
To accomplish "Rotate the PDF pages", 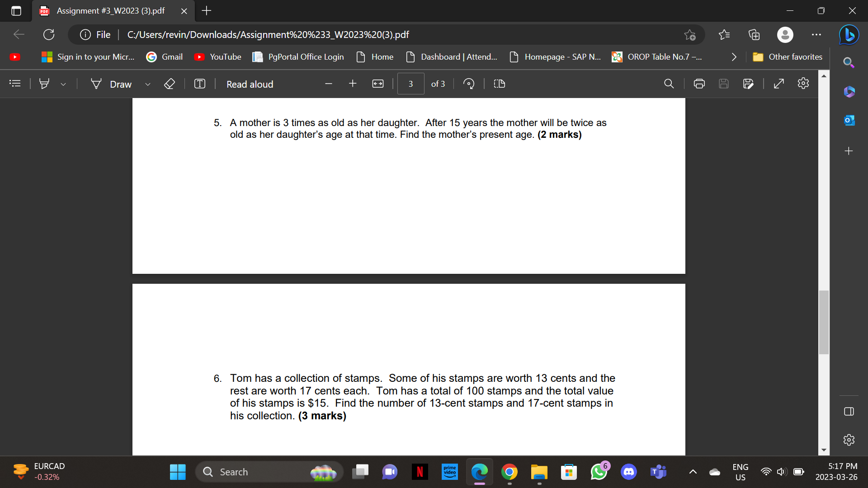I will [469, 84].
